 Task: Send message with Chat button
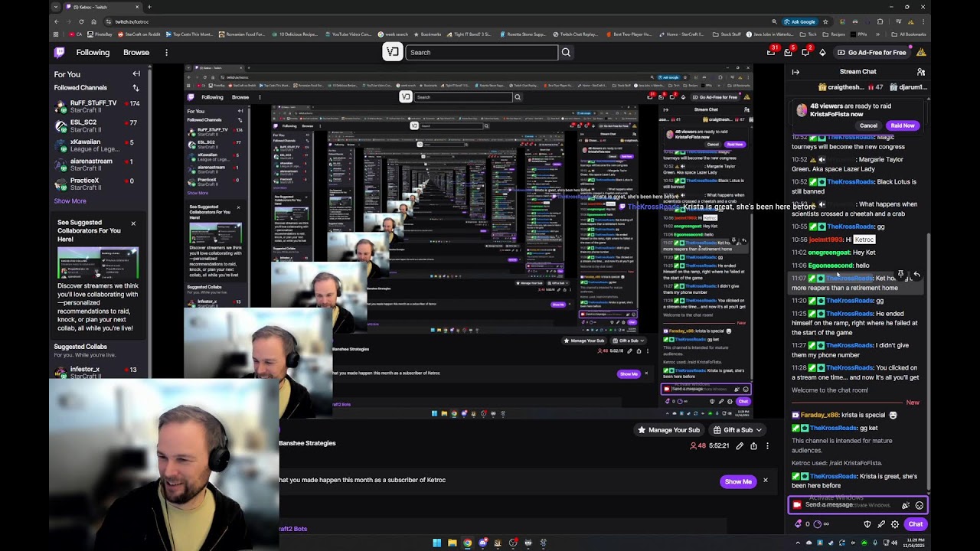click(x=916, y=524)
